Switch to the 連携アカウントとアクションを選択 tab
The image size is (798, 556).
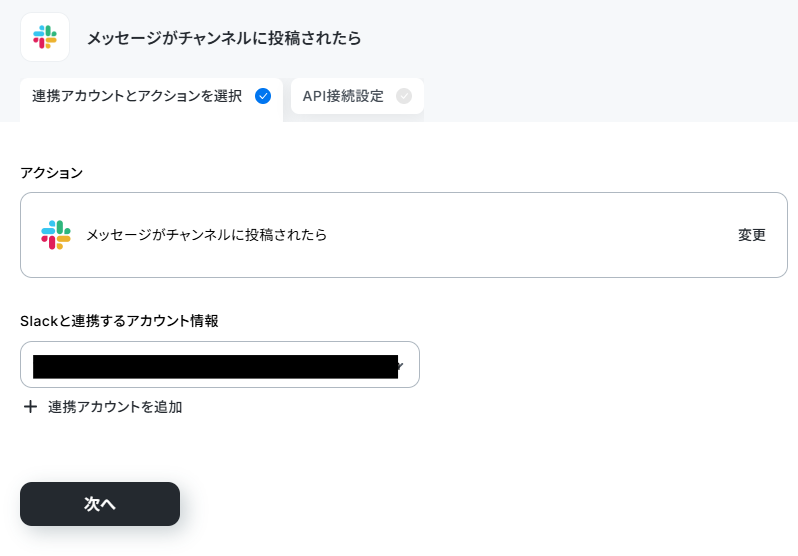(151, 100)
